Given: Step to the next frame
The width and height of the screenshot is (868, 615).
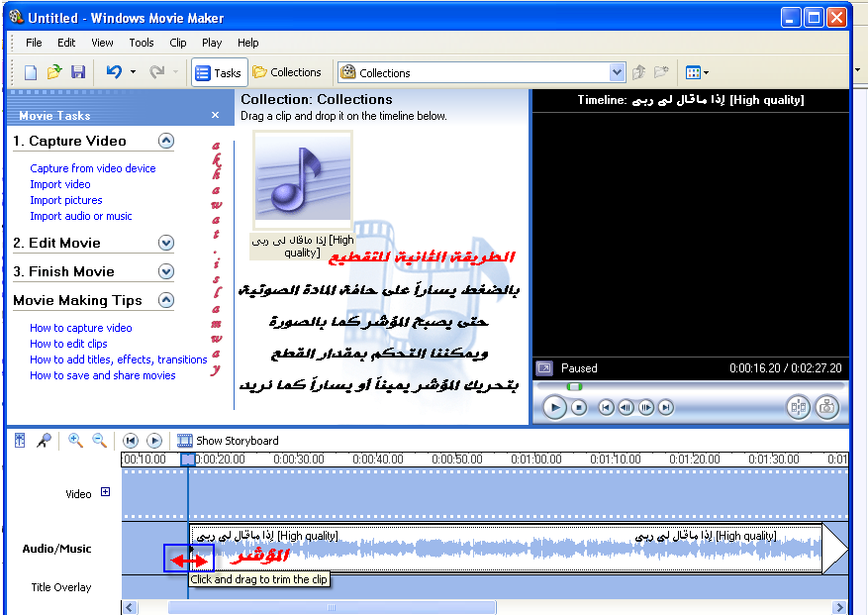Looking at the screenshot, I should coord(646,408).
